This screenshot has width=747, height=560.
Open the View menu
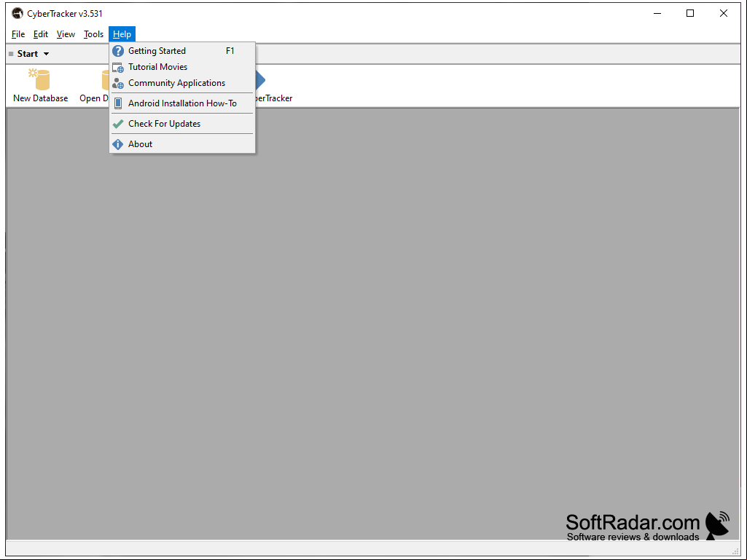tap(66, 34)
